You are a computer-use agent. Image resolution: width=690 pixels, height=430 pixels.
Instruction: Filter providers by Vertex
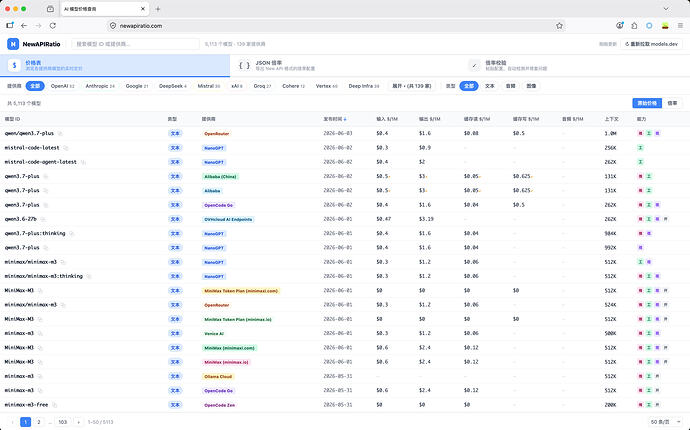point(327,86)
